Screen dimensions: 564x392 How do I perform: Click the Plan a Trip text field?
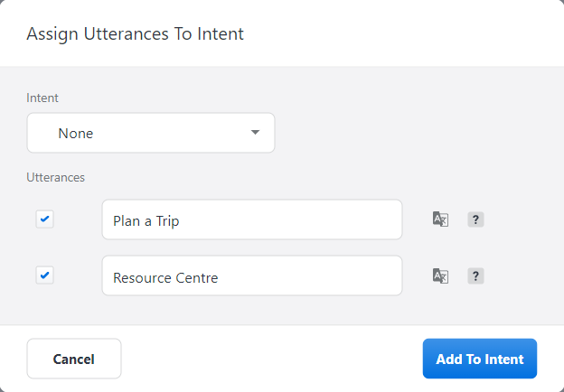tap(252, 219)
